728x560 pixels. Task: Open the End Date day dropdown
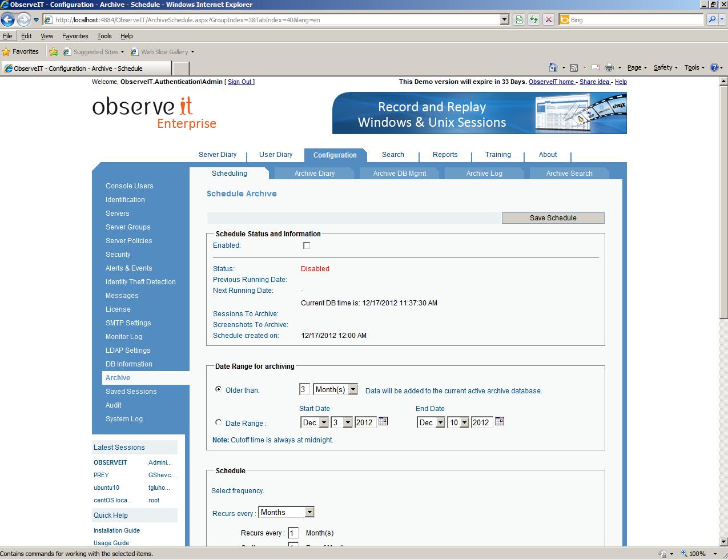coord(458,422)
